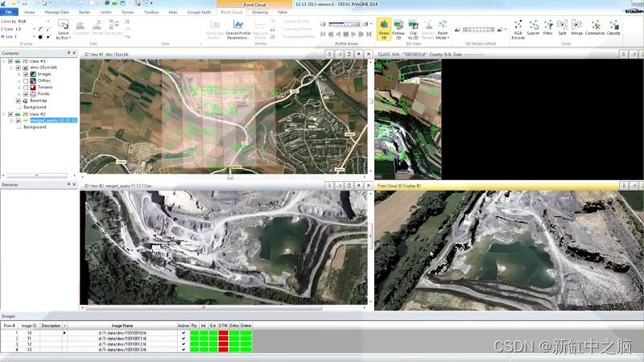Toggle the Basemap layer checkbox
The width and height of the screenshot is (644, 362).
pyautogui.click(x=18, y=101)
